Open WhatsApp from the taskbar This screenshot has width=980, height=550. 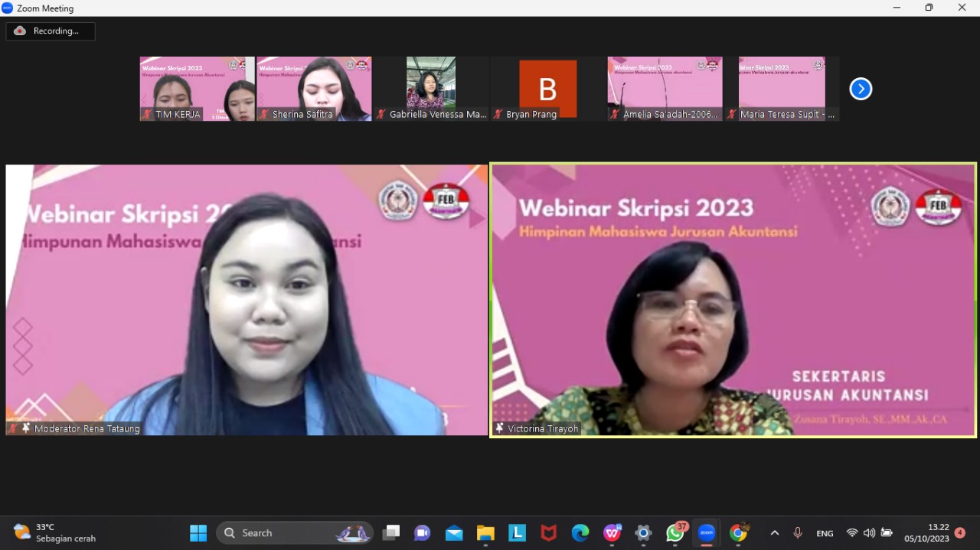pyautogui.click(x=675, y=533)
